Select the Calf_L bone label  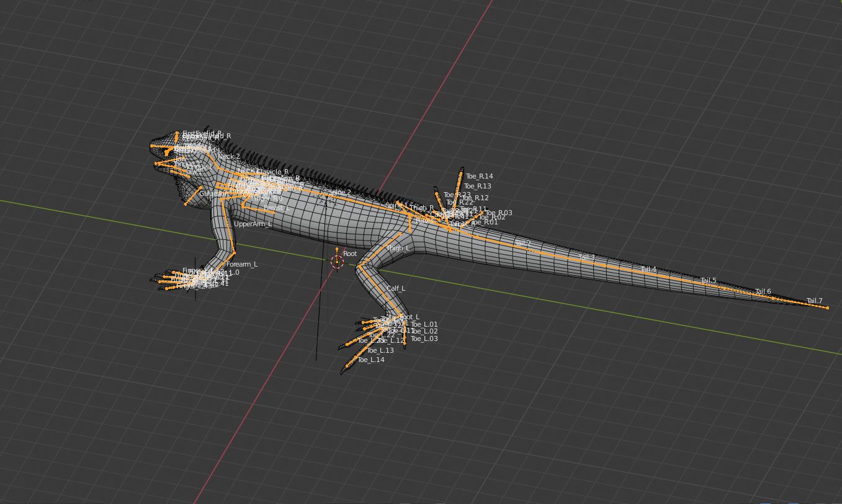click(396, 288)
